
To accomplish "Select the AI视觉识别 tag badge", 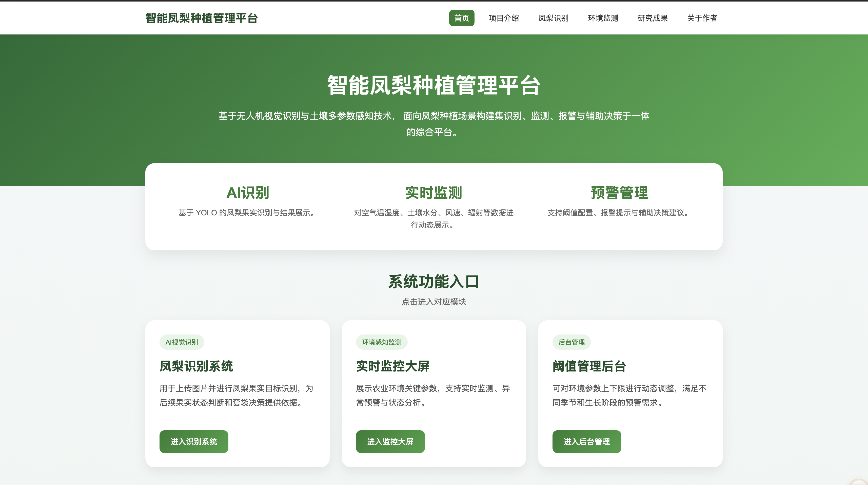I will [182, 342].
